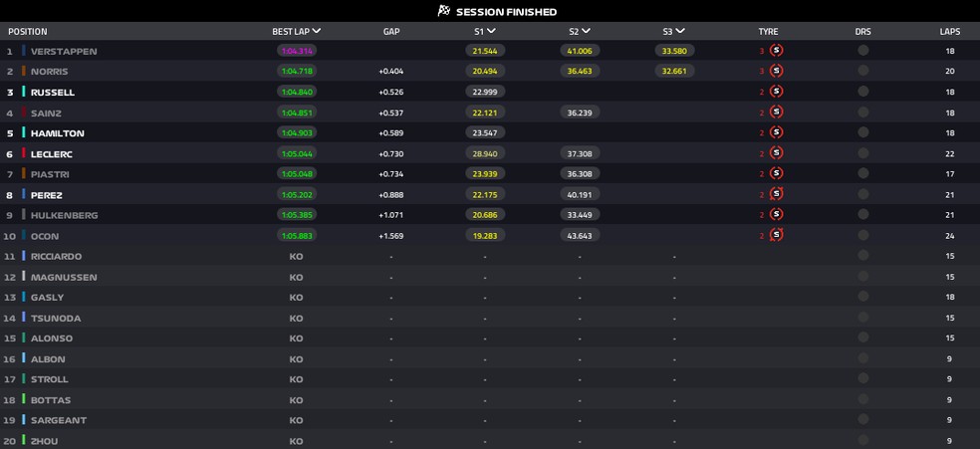Image resolution: width=980 pixels, height=449 pixels.
Task: Select the Position column header
Action: pyautogui.click(x=28, y=32)
